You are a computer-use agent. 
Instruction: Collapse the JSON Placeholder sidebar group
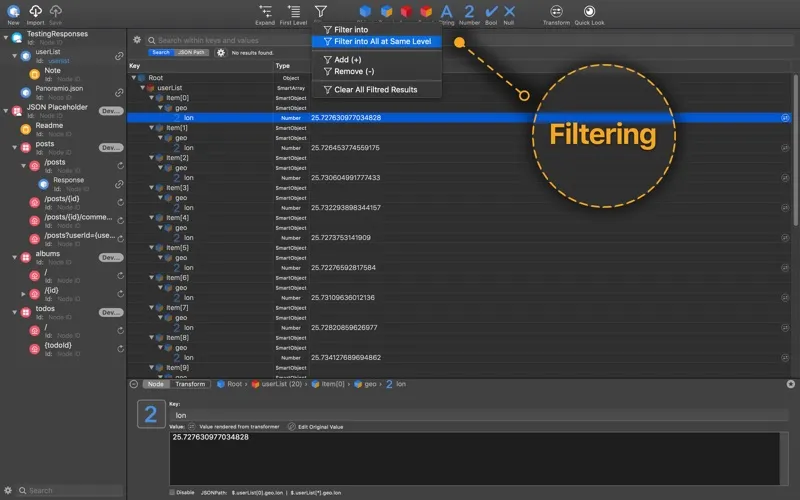[x=6, y=111]
